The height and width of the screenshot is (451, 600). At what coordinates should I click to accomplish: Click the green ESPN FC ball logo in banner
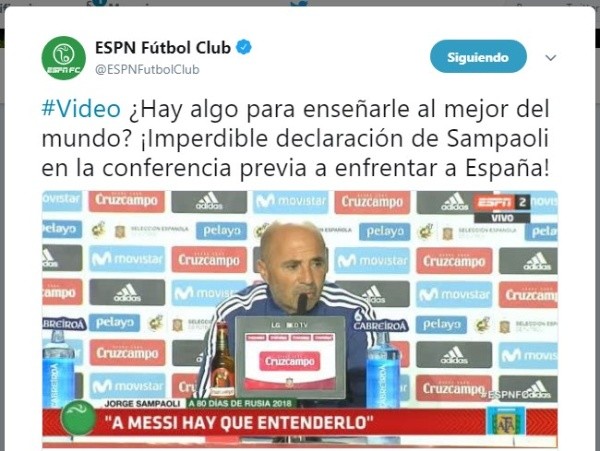click(x=78, y=418)
